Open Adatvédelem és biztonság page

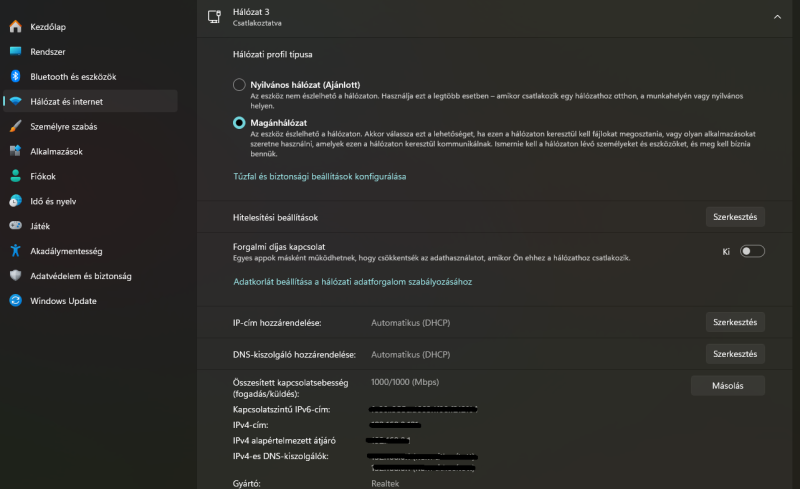tap(81, 276)
